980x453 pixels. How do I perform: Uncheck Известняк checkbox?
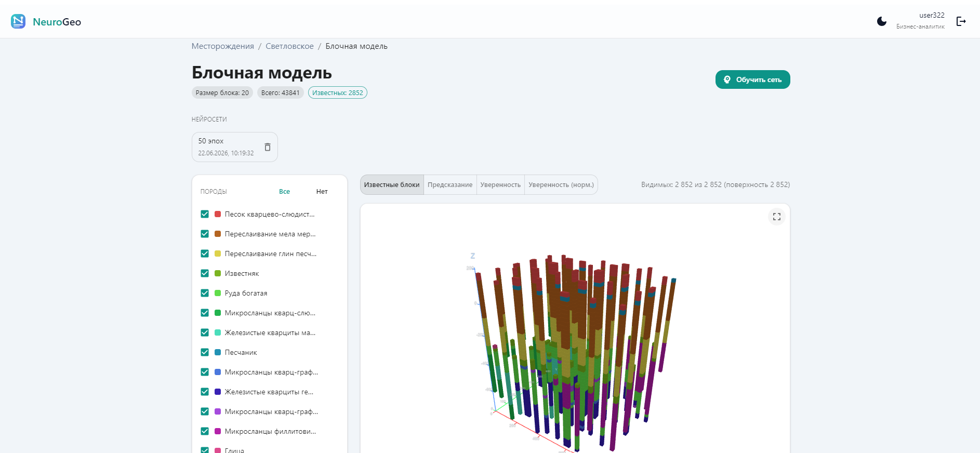pos(205,273)
